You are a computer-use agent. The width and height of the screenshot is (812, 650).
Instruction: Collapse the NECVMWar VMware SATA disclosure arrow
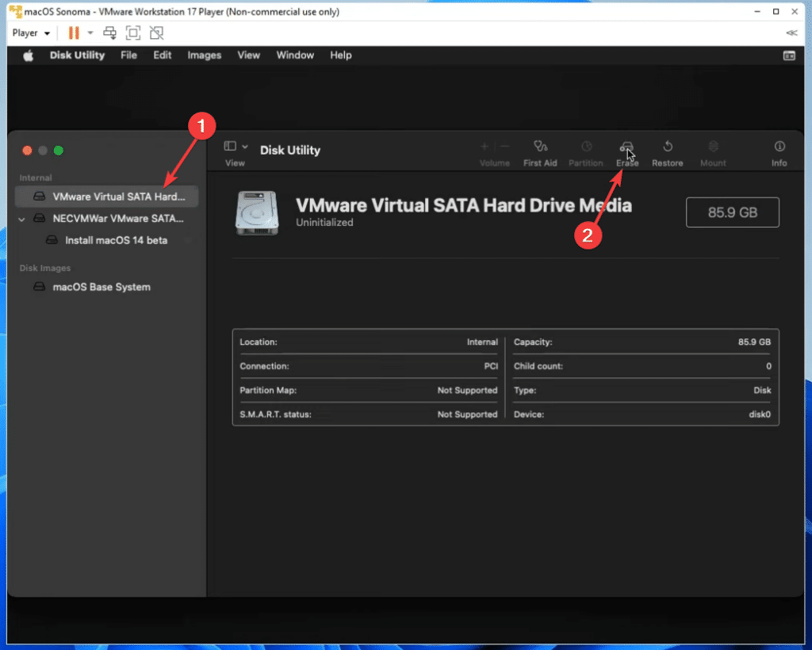click(21, 220)
